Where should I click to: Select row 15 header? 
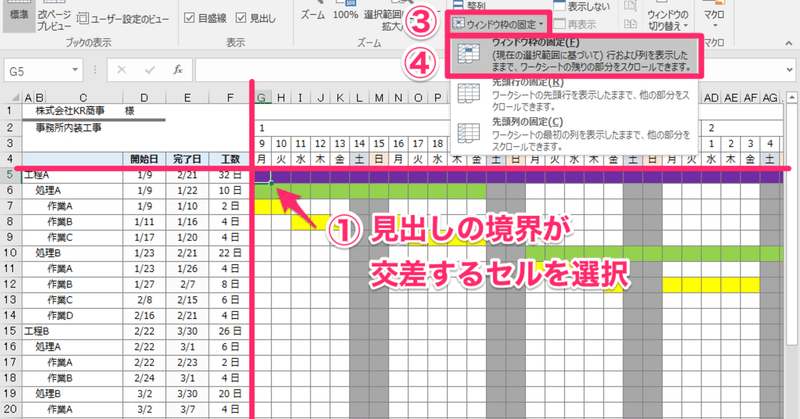tap(10, 331)
